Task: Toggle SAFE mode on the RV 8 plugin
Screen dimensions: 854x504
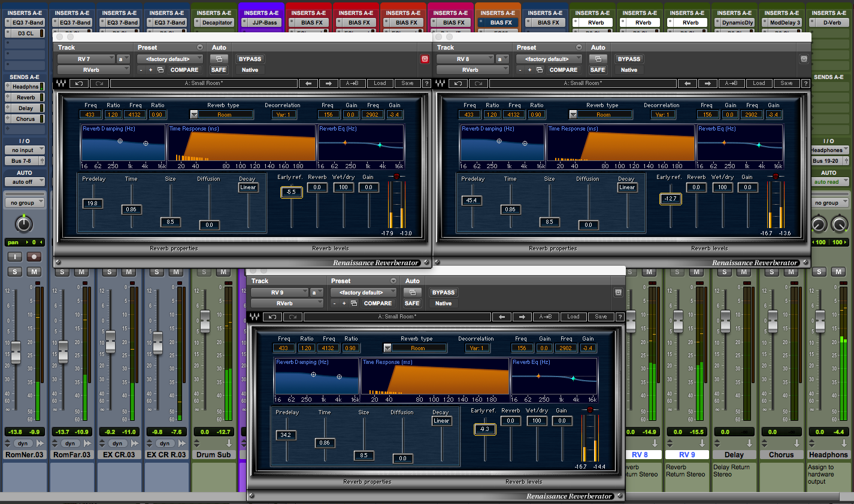Action: pos(598,69)
